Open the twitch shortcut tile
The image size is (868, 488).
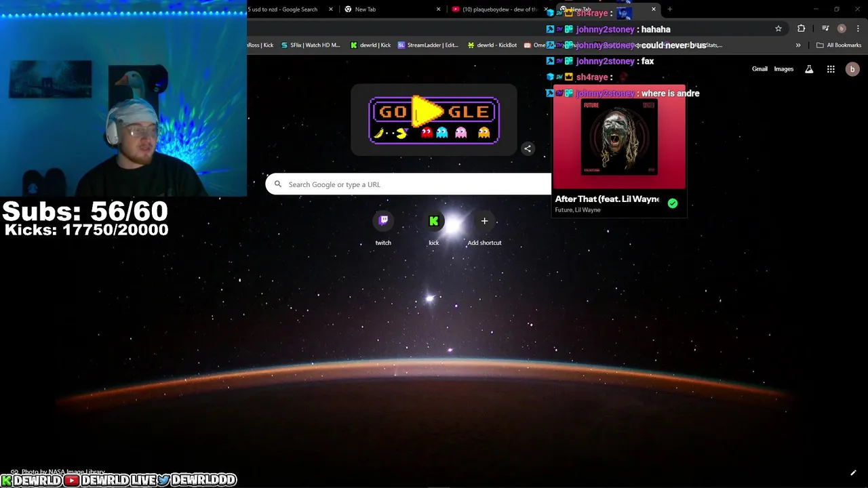point(383,229)
